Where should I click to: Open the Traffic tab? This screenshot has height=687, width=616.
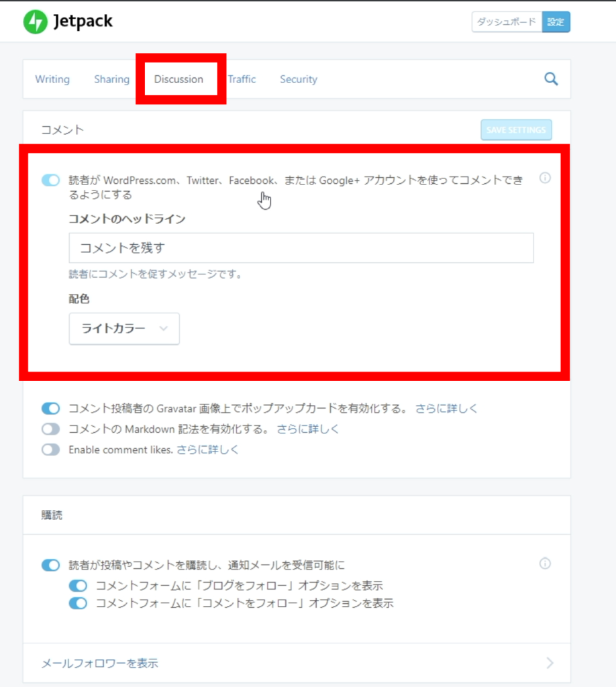[x=242, y=79]
